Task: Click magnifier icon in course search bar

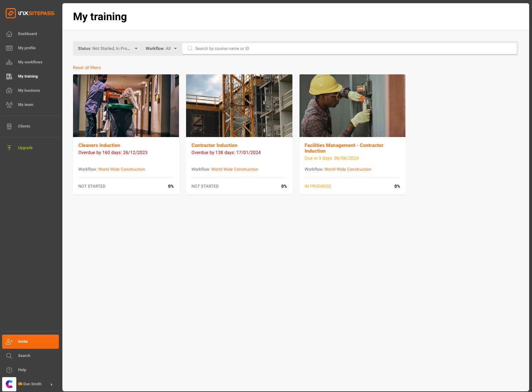Action: tap(190, 49)
